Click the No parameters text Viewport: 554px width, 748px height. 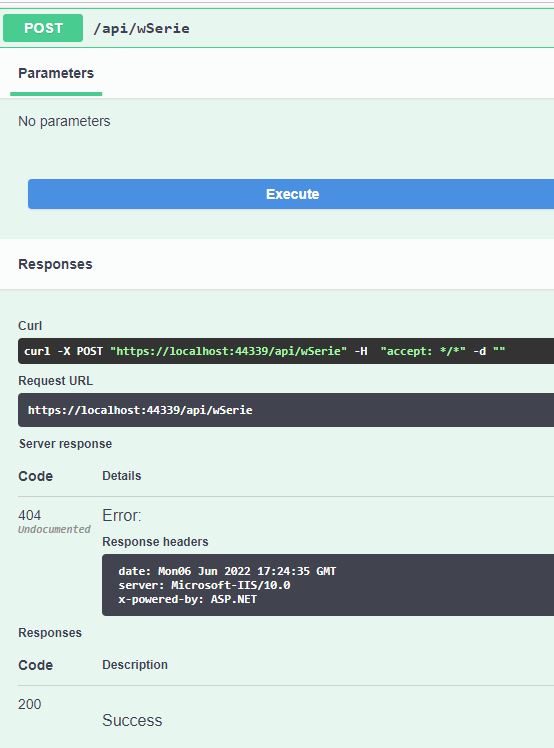click(64, 121)
